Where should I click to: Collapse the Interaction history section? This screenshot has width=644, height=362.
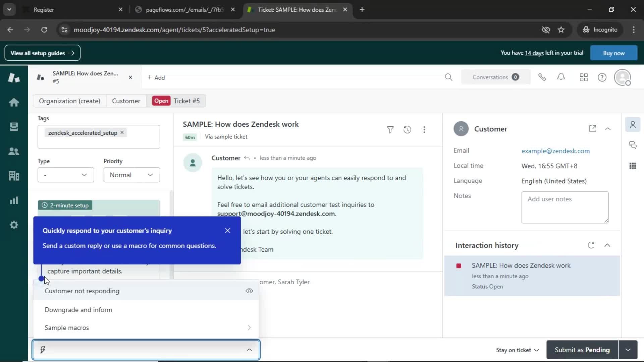(x=607, y=245)
